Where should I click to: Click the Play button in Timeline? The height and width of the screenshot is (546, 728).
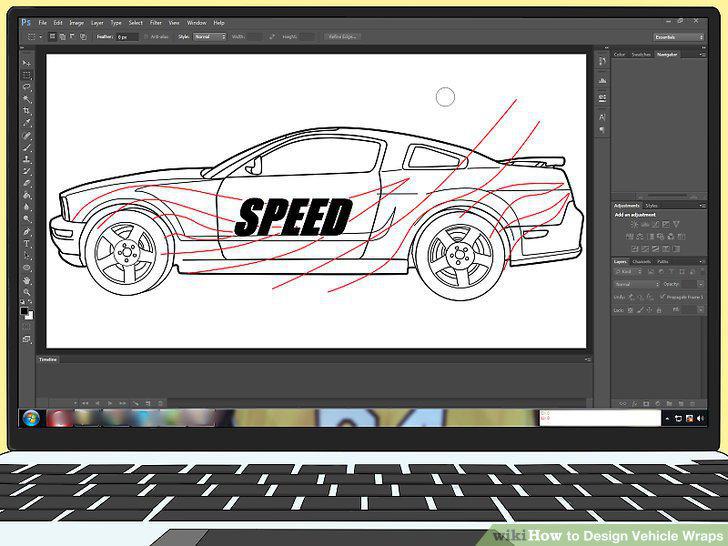[110, 403]
